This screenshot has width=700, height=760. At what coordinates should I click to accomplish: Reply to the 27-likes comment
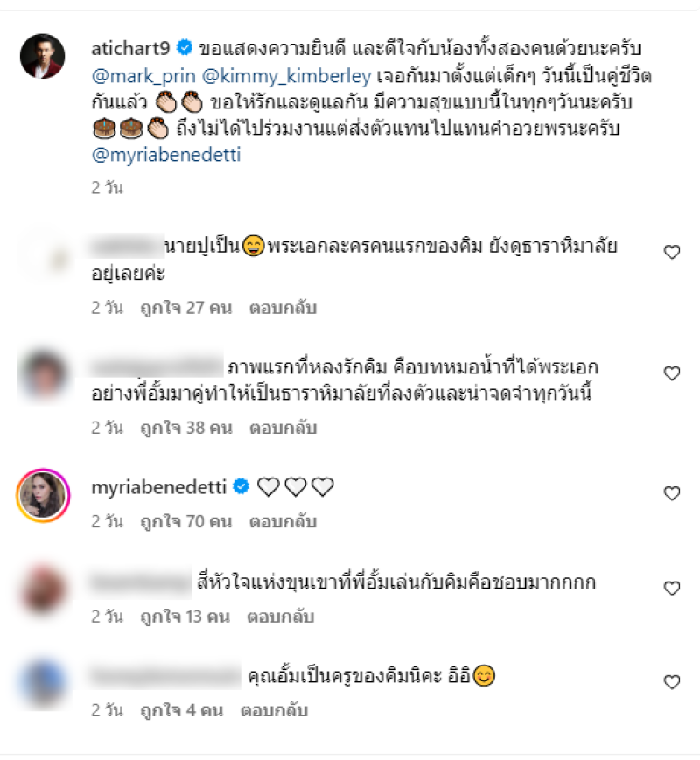coord(283,308)
